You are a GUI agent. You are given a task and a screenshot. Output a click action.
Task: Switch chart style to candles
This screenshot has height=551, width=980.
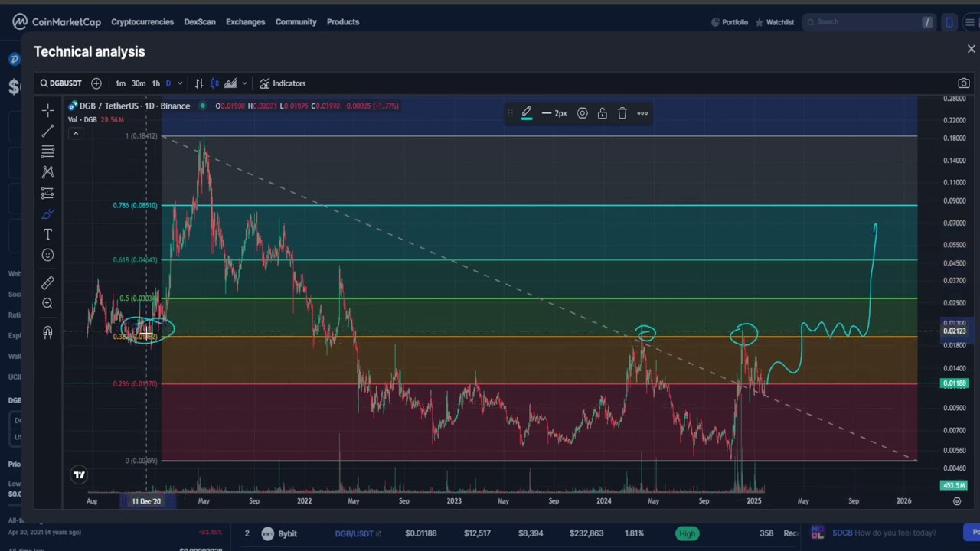point(214,83)
